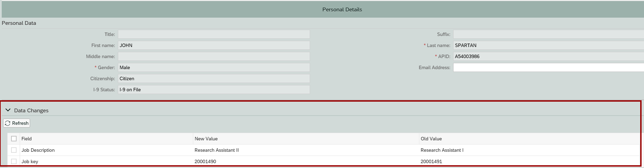Click the Title field
Image resolution: width=644 pixels, height=168 pixels.
(x=214, y=34)
